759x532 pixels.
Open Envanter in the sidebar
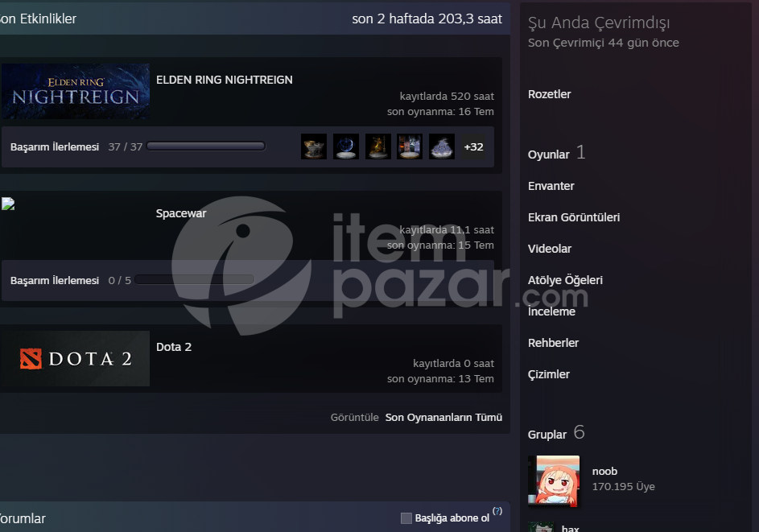tap(551, 186)
